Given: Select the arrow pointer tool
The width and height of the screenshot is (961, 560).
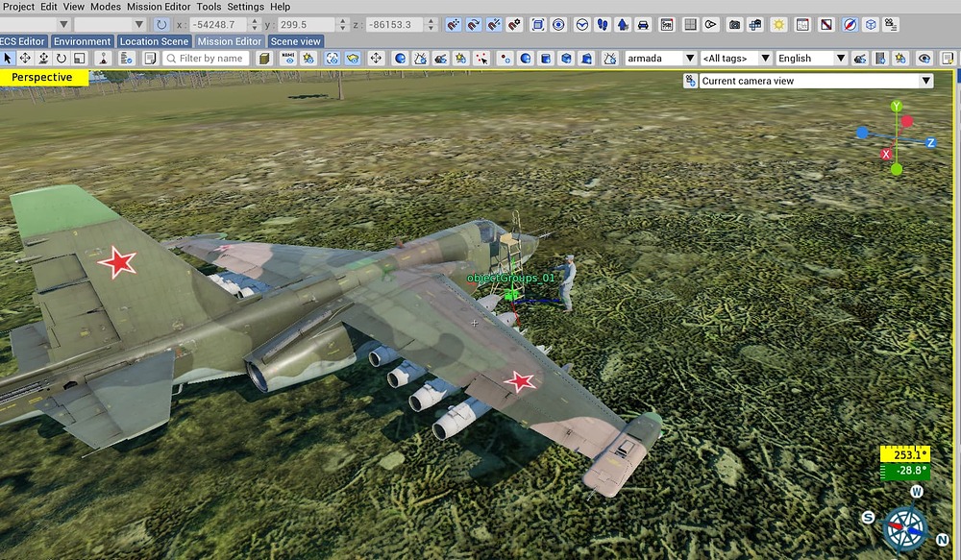Looking at the screenshot, I should click(x=8, y=59).
